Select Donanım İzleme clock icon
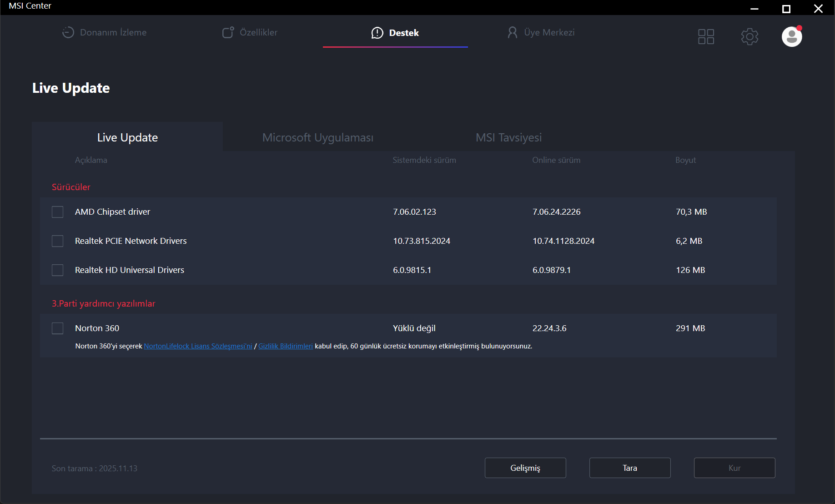Screen dimensions: 835x504 (x=68, y=32)
